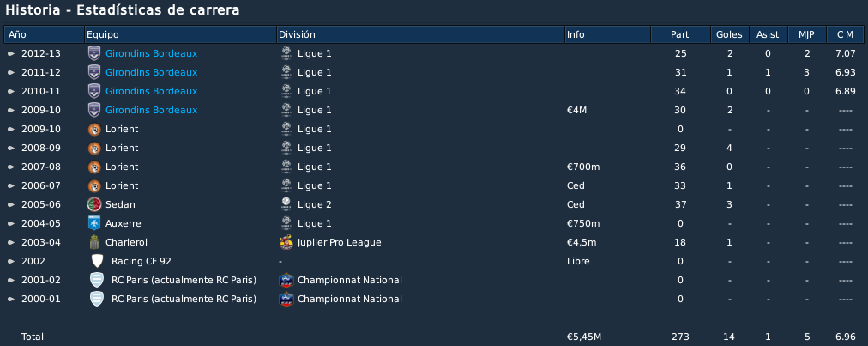Expand the 2012-13 season row arrow
The width and height of the screenshot is (868, 346).
coord(10,54)
